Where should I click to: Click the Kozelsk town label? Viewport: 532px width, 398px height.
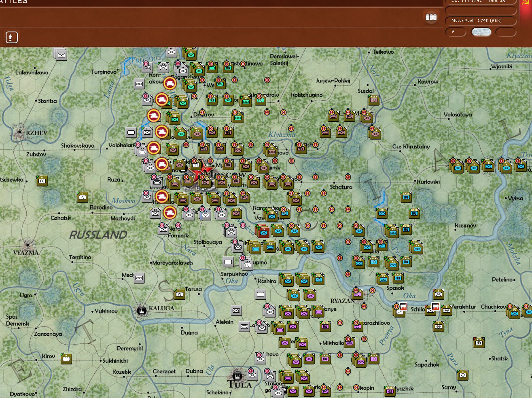(122, 372)
